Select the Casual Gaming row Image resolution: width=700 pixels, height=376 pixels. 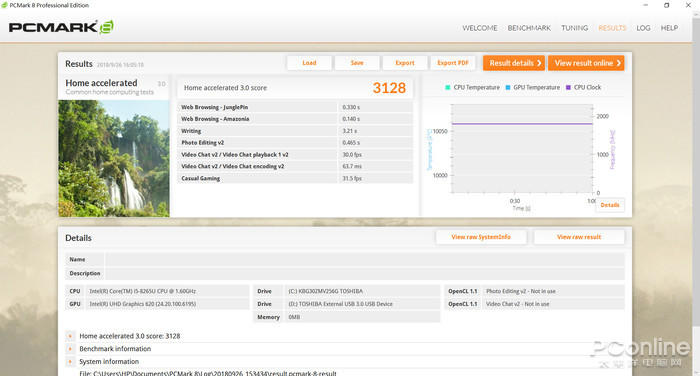(x=295, y=178)
